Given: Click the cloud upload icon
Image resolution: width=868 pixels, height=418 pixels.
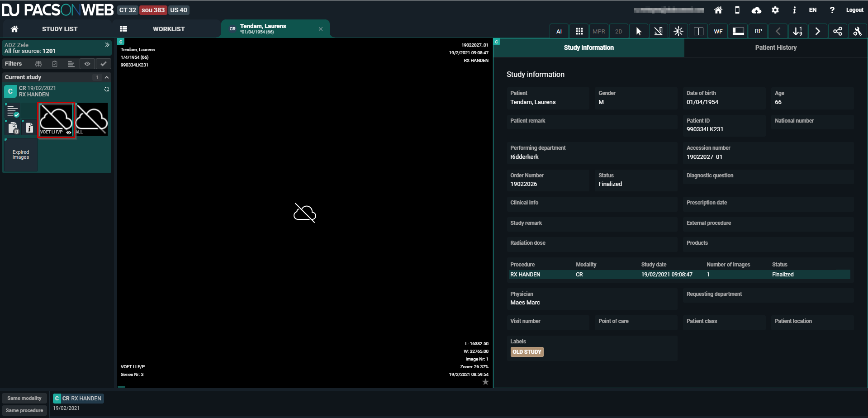Looking at the screenshot, I should (x=756, y=10).
